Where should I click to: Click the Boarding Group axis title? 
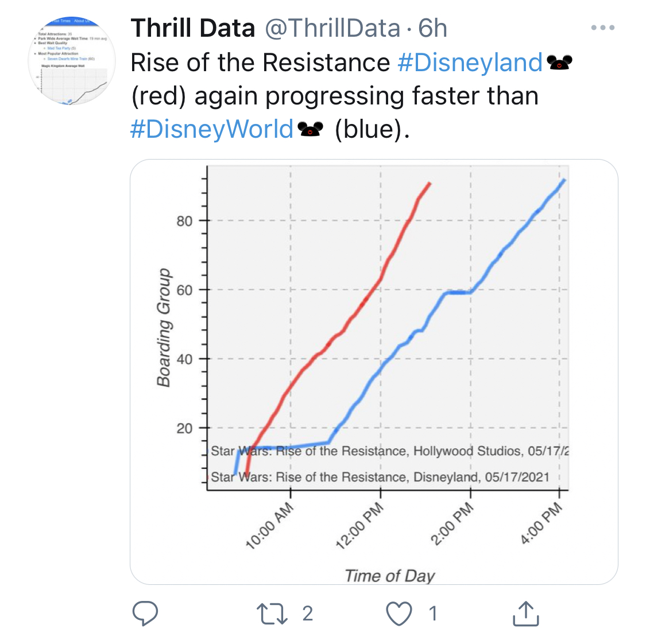click(164, 327)
